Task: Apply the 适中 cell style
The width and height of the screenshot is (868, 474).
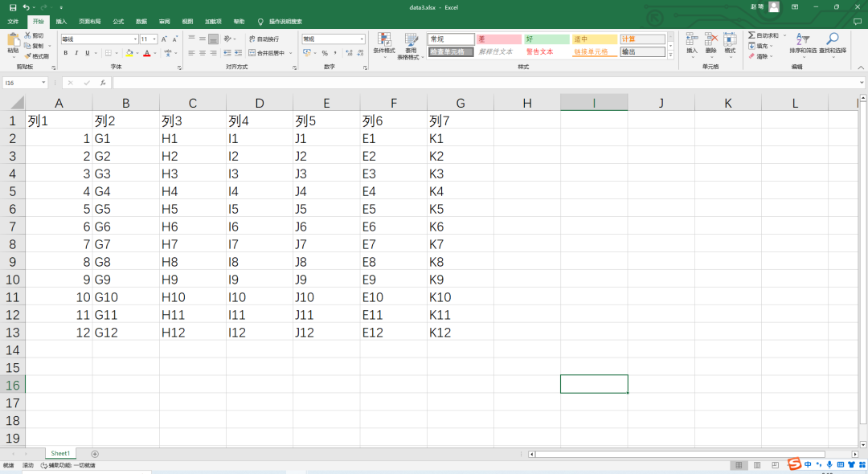Action: pos(595,39)
